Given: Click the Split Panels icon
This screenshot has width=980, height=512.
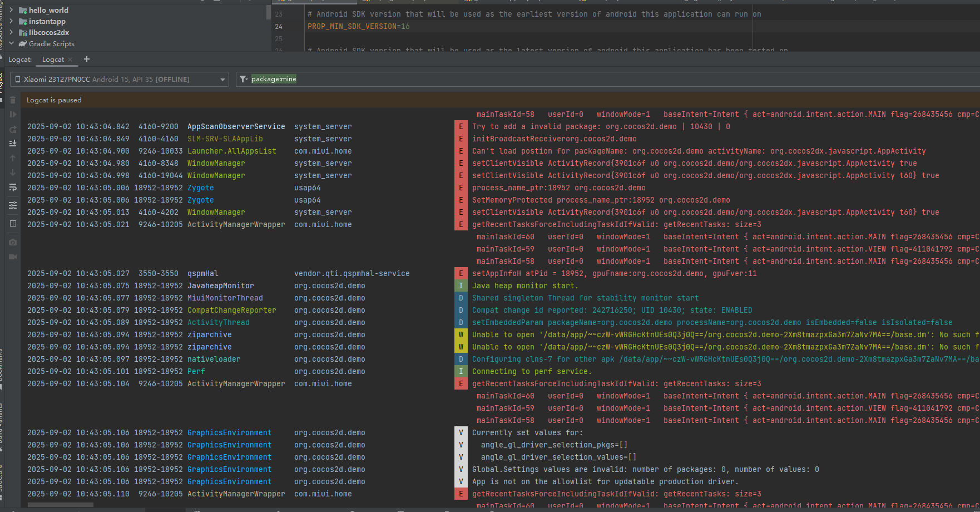Looking at the screenshot, I should coord(13,223).
